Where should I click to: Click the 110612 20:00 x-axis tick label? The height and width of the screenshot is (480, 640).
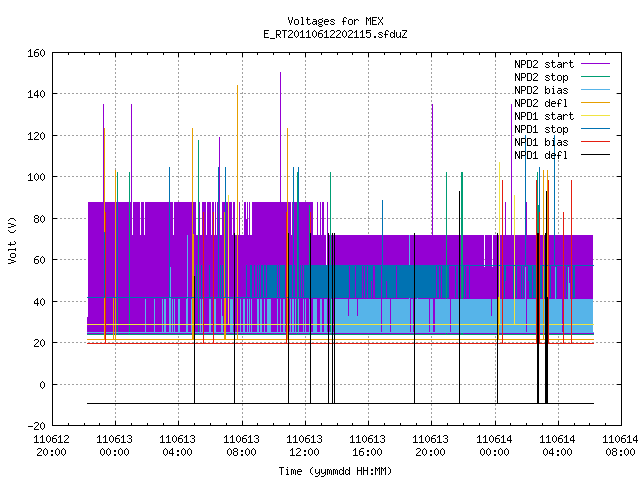point(51,446)
